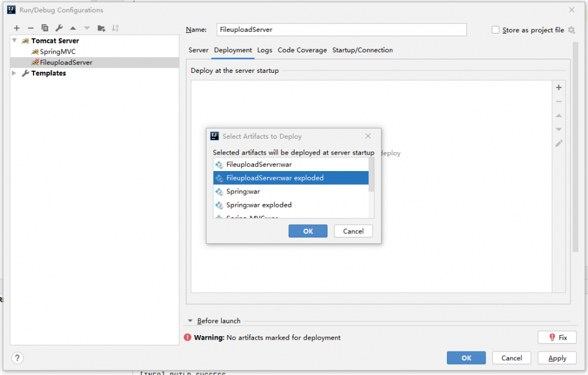Image resolution: width=588 pixels, height=375 pixels.
Task: Open the Code Coverage tab
Action: [302, 51]
